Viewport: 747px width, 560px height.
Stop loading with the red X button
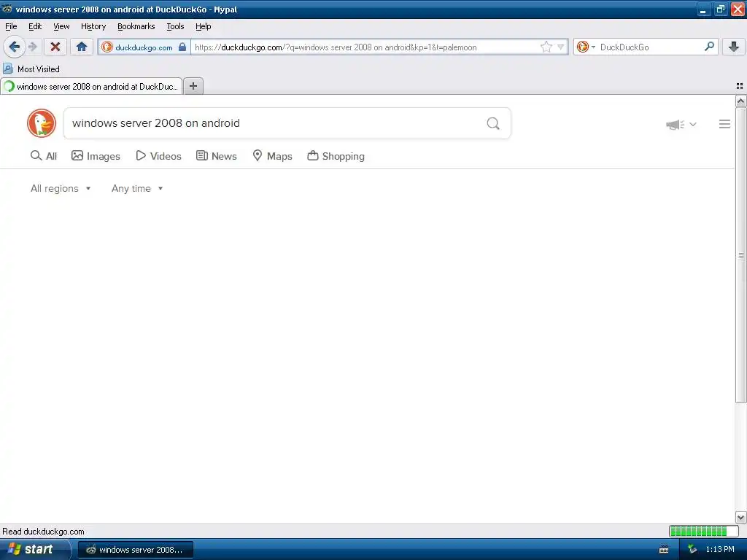(x=55, y=47)
